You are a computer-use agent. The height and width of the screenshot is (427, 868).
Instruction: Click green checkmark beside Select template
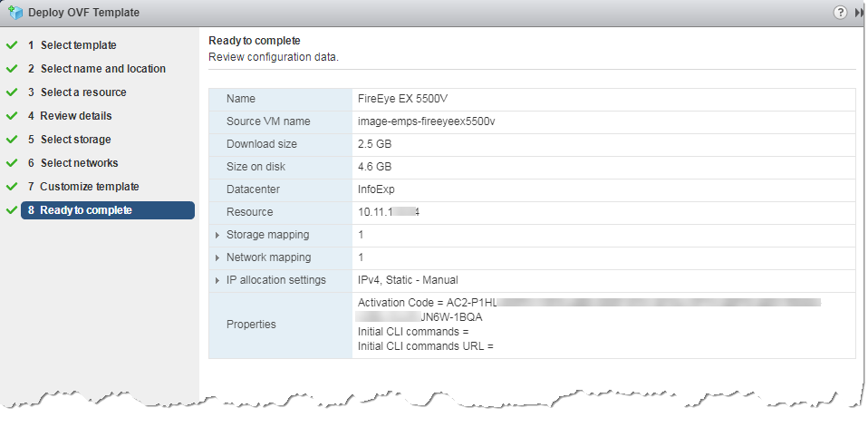[x=12, y=45]
